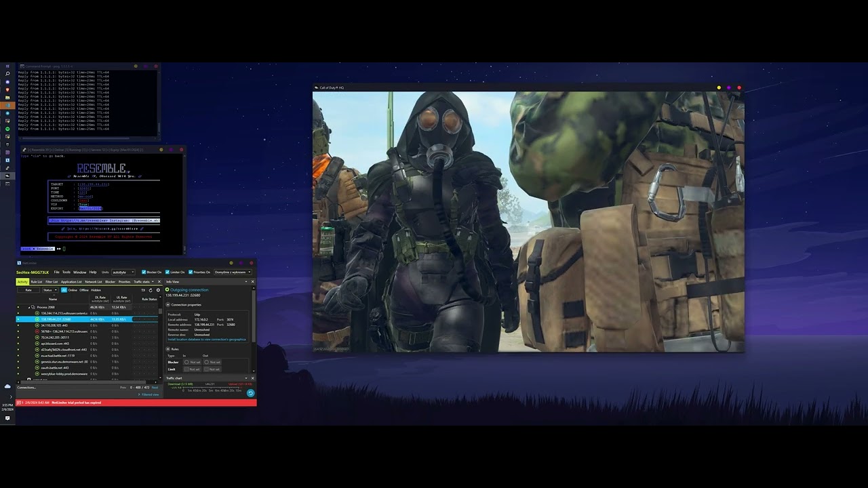The image size is (868, 488).
Task: Click the Process 2068 windows icon
Action: [33, 307]
